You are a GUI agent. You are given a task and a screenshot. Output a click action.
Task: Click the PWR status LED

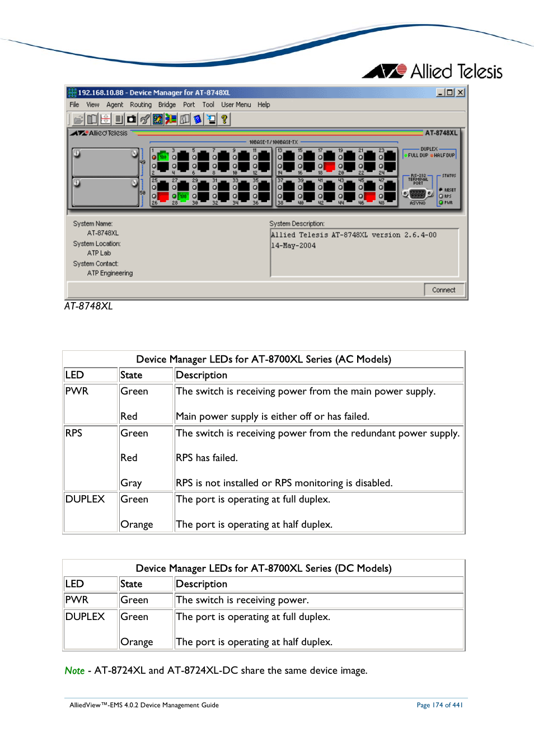point(441,203)
